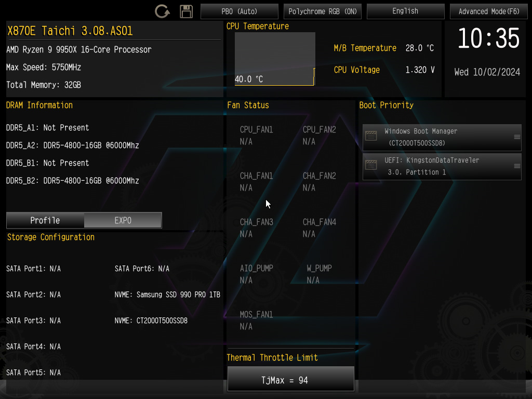Screen dimensions: 532x399
Task: Click the floppy disk save icon
Action: (x=186, y=11)
